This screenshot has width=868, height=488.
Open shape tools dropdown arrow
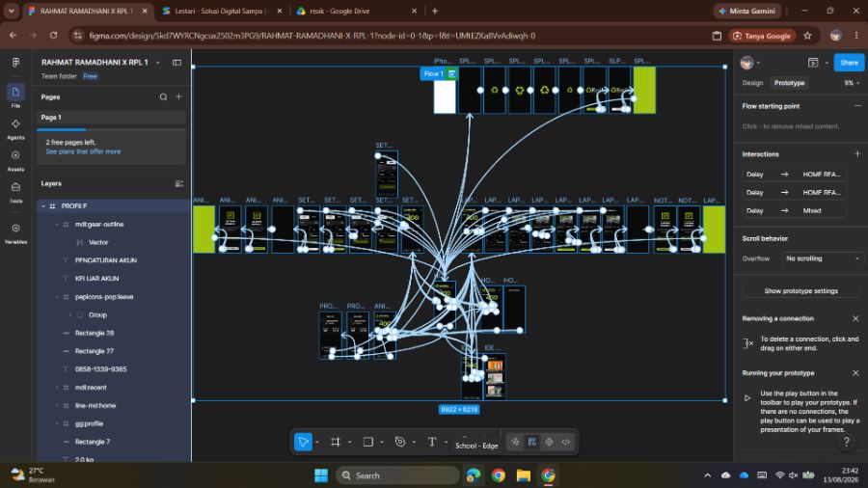[381, 442]
